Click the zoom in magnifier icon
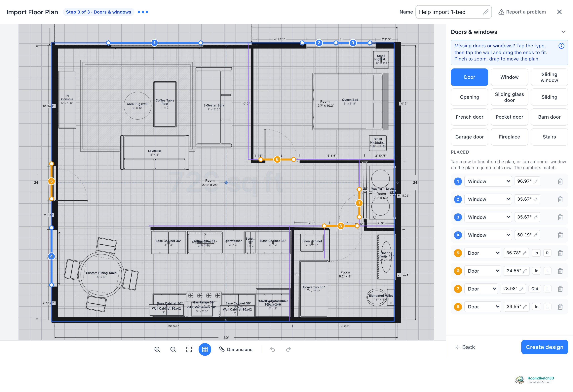Image resolution: width=573 pixels, height=392 pixels. pyautogui.click(x=157, y=349)
